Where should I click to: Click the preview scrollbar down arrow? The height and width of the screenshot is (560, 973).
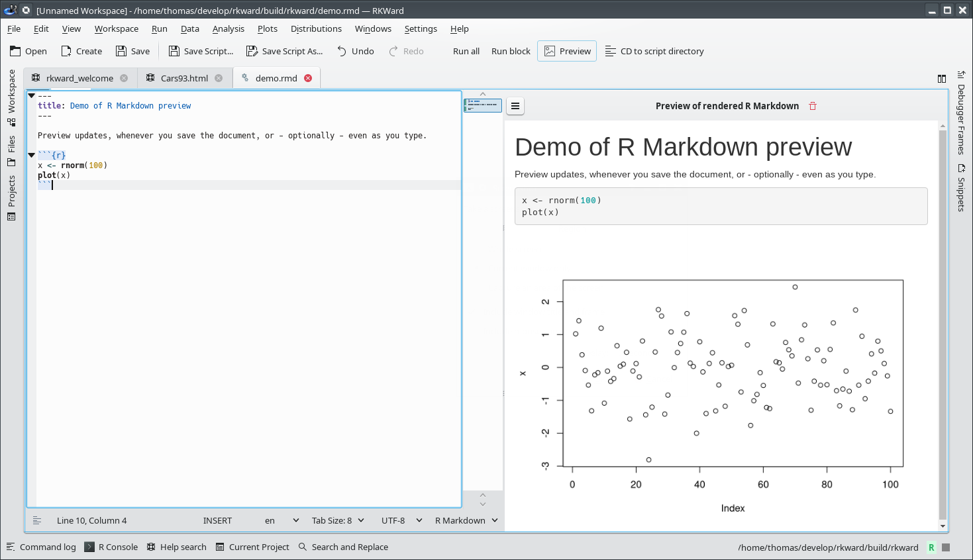[943, 526]
